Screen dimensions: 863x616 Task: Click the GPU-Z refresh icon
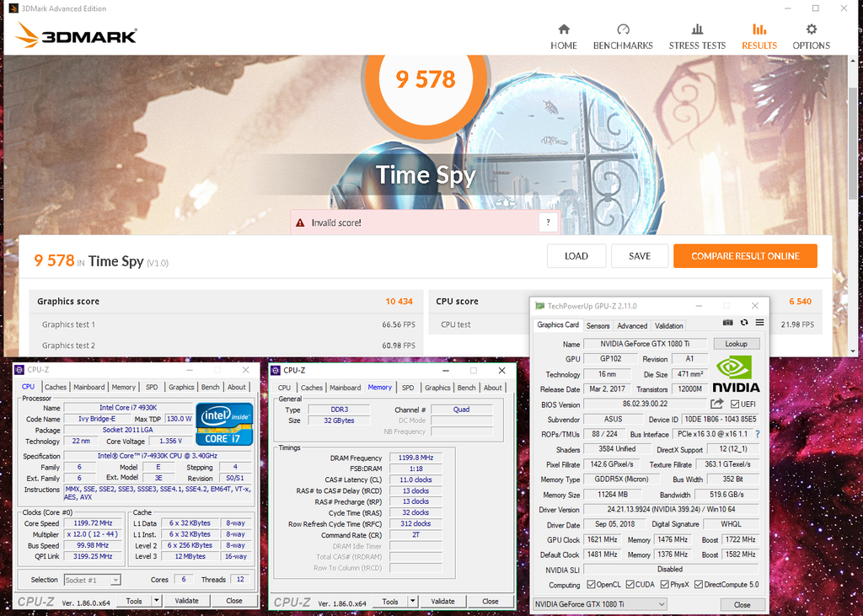tap(744, 323)
